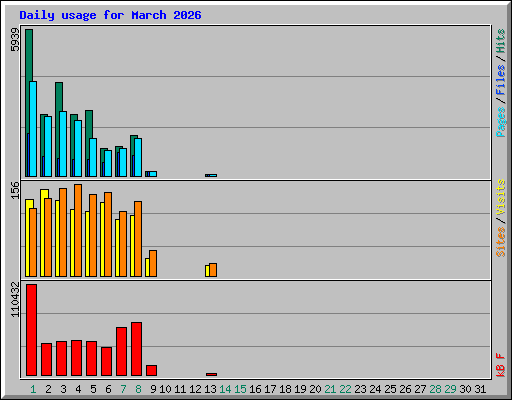Select the yellow 'Visits' legend label
This screenshot has width=512, height=400.
[x=501, y=197]
